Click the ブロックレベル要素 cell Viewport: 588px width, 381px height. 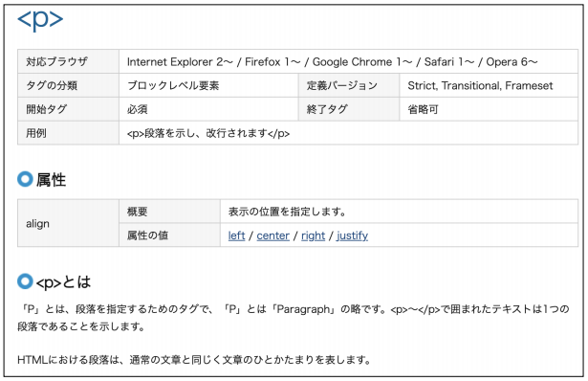(208, 85)
